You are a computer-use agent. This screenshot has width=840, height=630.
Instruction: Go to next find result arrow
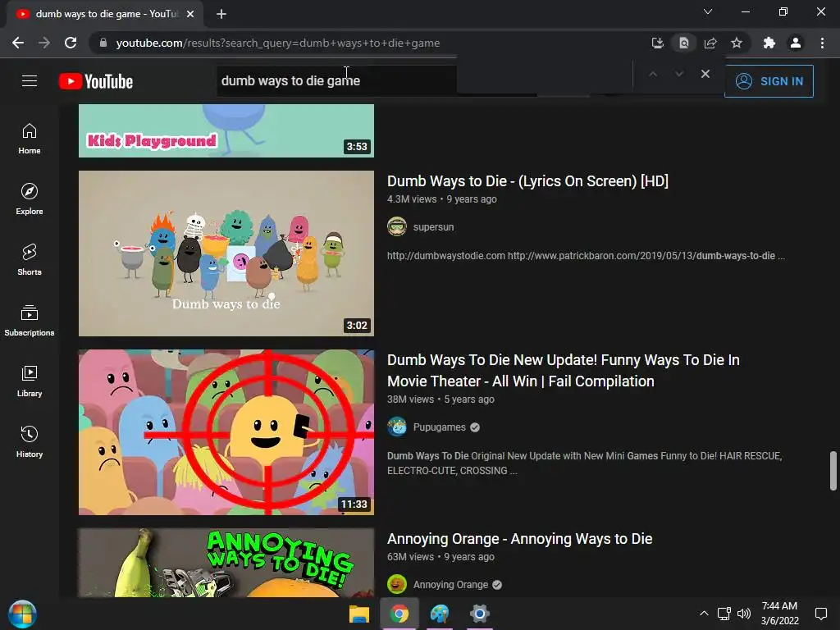click(x=679, y=74)
